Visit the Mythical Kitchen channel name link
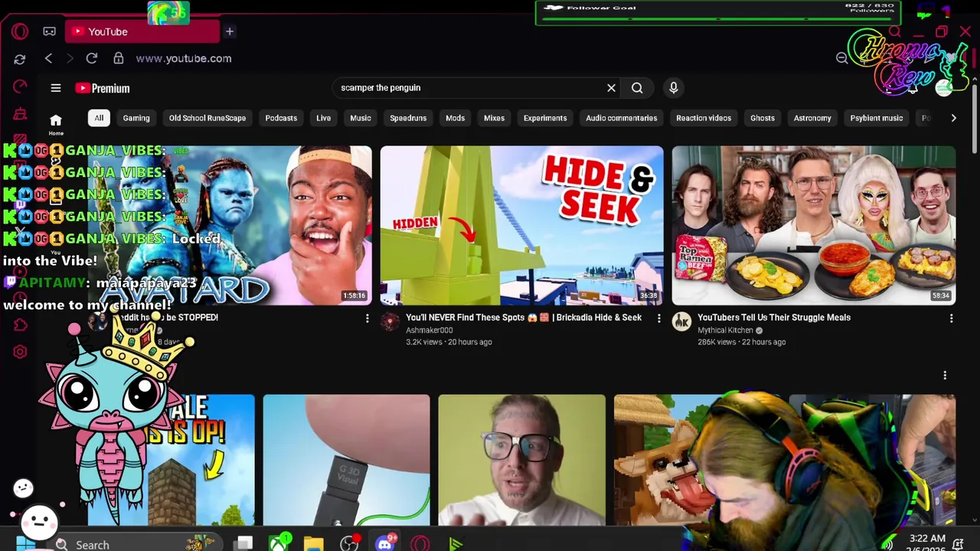Screen dimensions: 980x551 click(x=725, y=331)
